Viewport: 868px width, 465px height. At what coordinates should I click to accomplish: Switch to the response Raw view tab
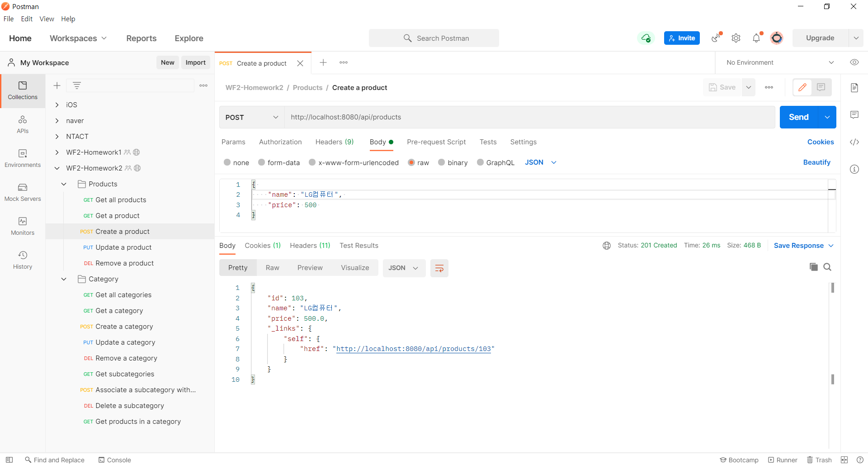coord(272,268)
